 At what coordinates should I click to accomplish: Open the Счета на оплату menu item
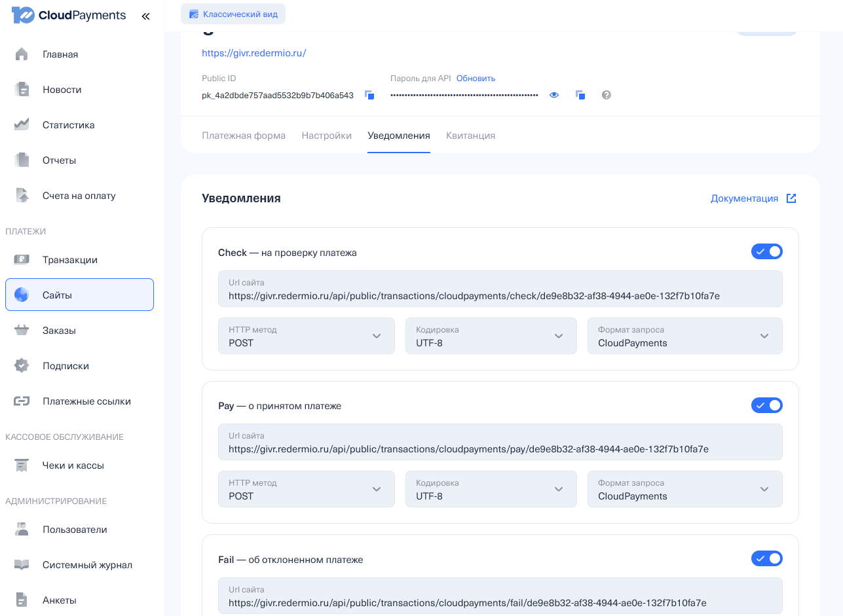pos(79,196)
